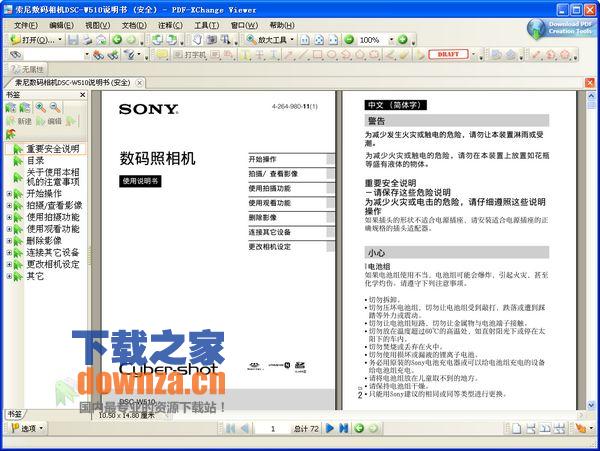Expand the 使用拍摄功能 bookmark
600x451 pixels.
tap(9, 217)
